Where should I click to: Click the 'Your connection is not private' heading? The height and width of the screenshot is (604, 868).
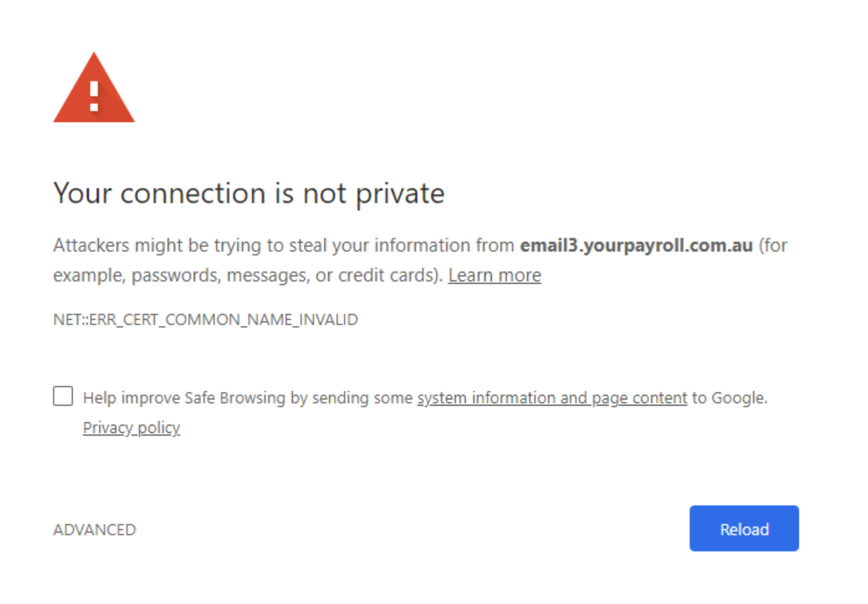[249, 193]
